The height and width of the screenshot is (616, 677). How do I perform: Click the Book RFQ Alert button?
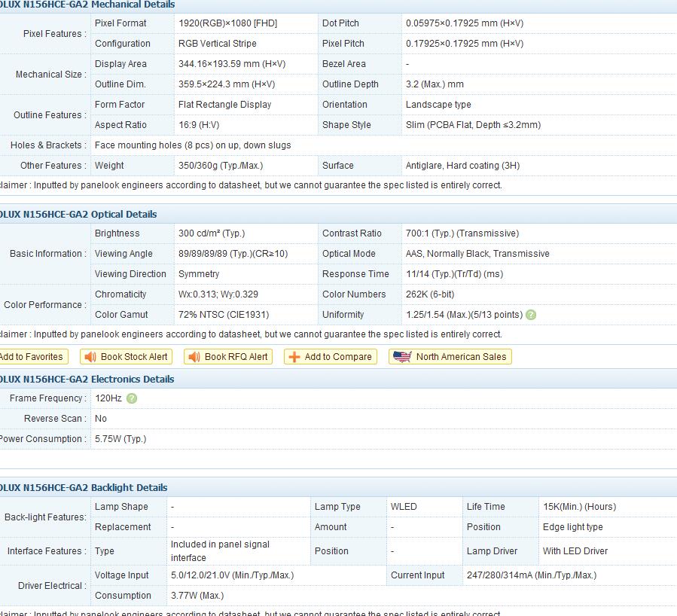(228, 357)
